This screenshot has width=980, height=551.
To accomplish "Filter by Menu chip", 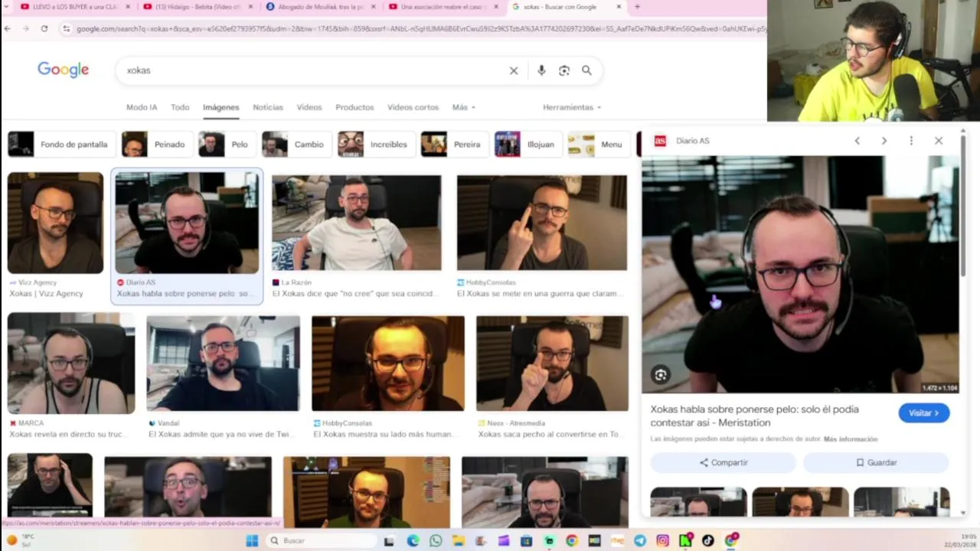I will coord(598,144).
